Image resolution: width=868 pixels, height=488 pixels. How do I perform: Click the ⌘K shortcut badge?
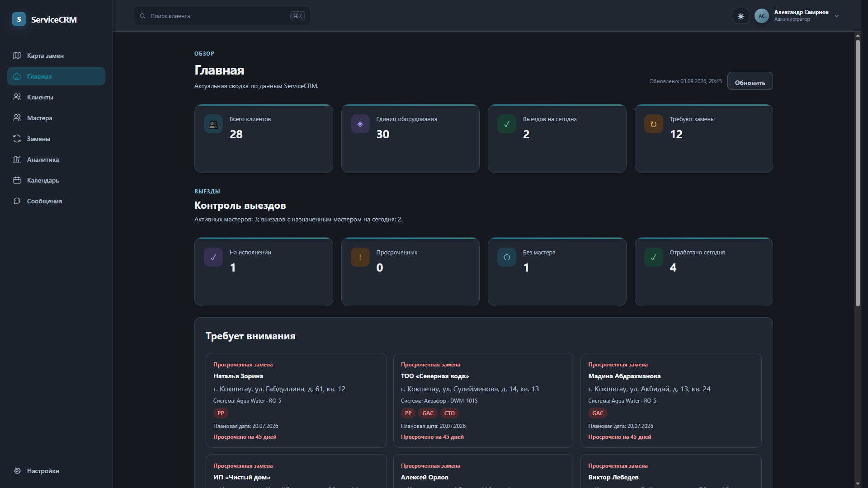297,16
